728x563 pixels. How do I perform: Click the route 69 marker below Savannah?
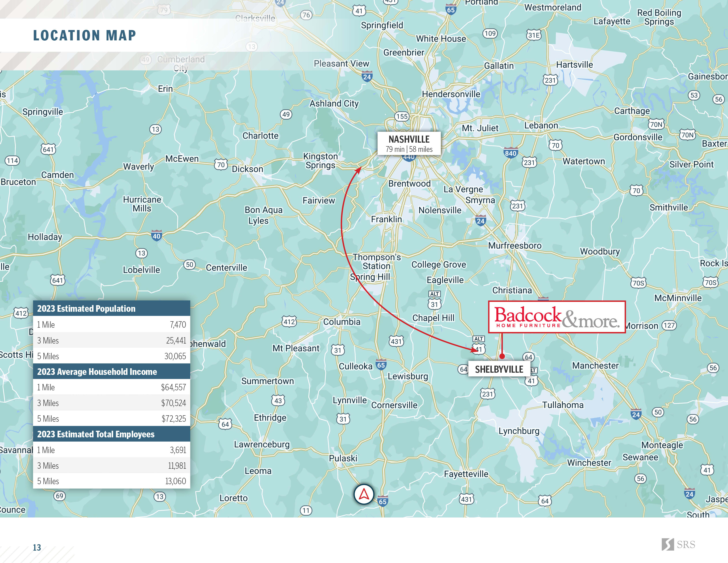coord(59,496)
